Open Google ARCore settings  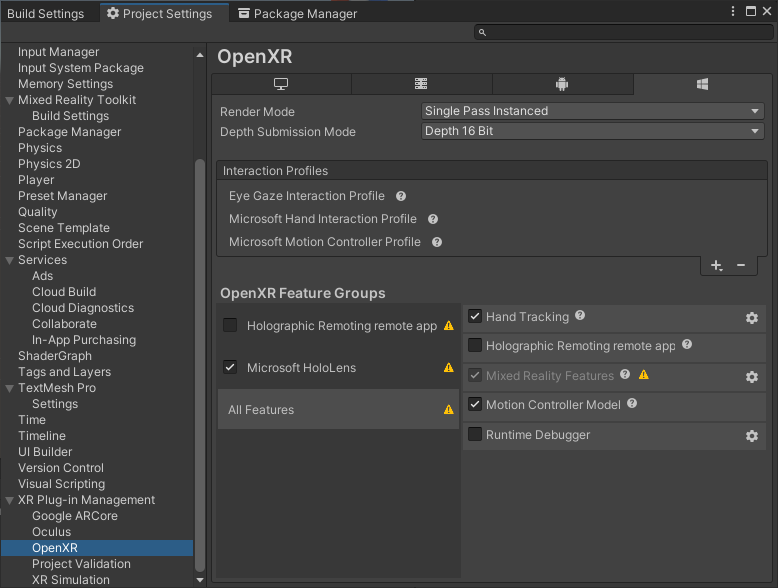click(75, 516)
